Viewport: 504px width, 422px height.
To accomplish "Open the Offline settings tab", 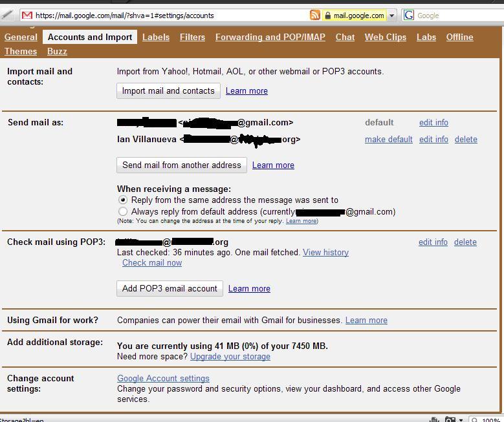I will [459, 37].
